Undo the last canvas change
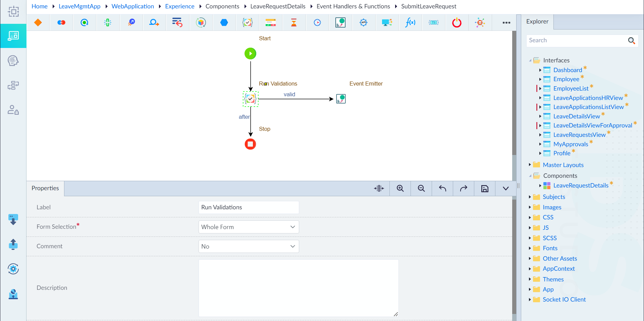The width and height of the screenshot is (644, 321). pos(442,189)
